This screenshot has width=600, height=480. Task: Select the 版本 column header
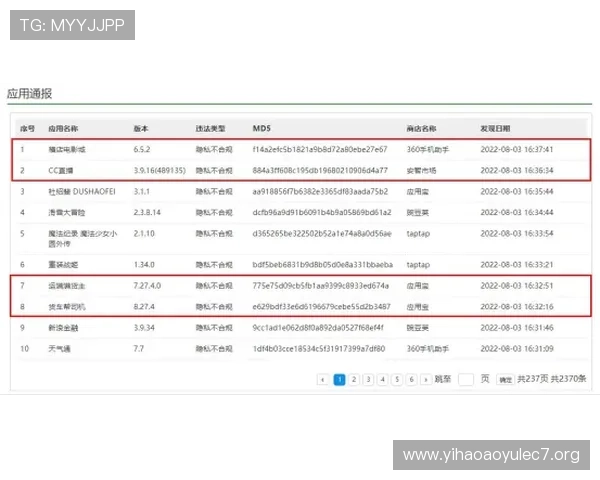pyautogui.click(x=141, y=128)
